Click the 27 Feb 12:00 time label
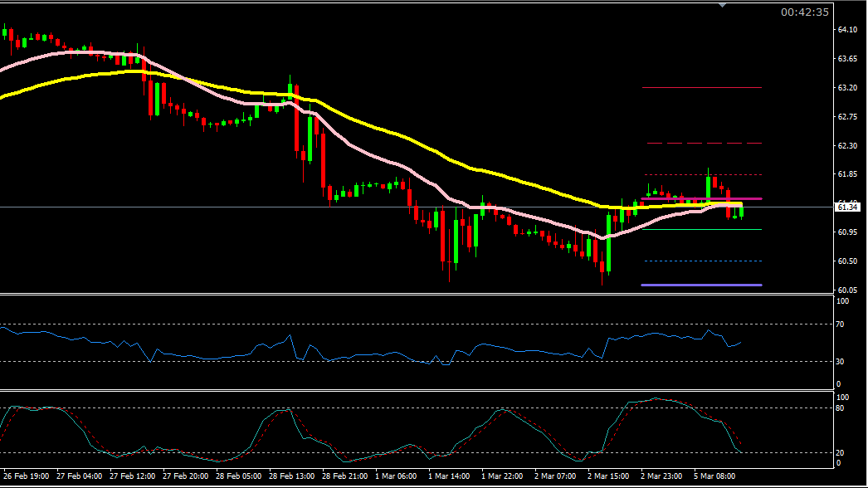868x488 pixels. (132, 476)
